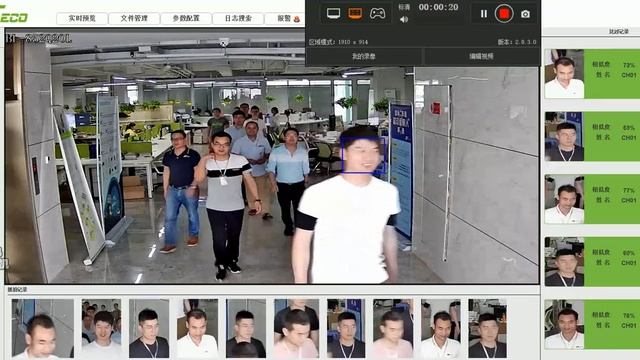Click the 00:00:20 recording timer

(x=438, y=7)
